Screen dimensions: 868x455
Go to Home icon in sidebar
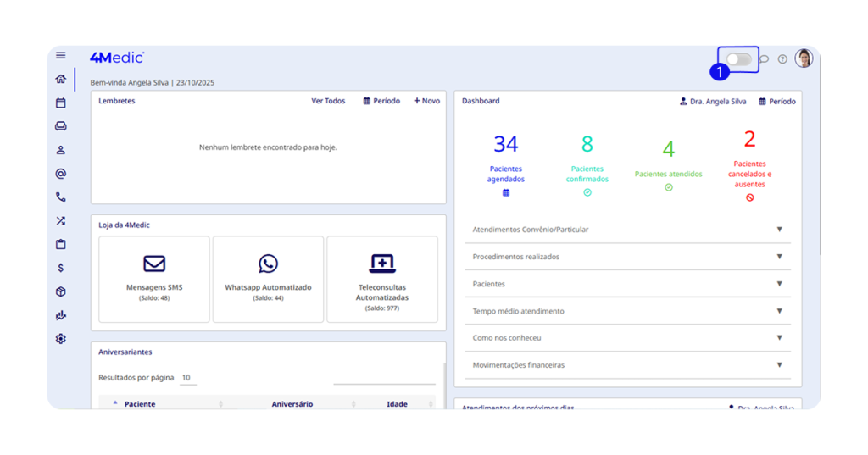[60, 79]
